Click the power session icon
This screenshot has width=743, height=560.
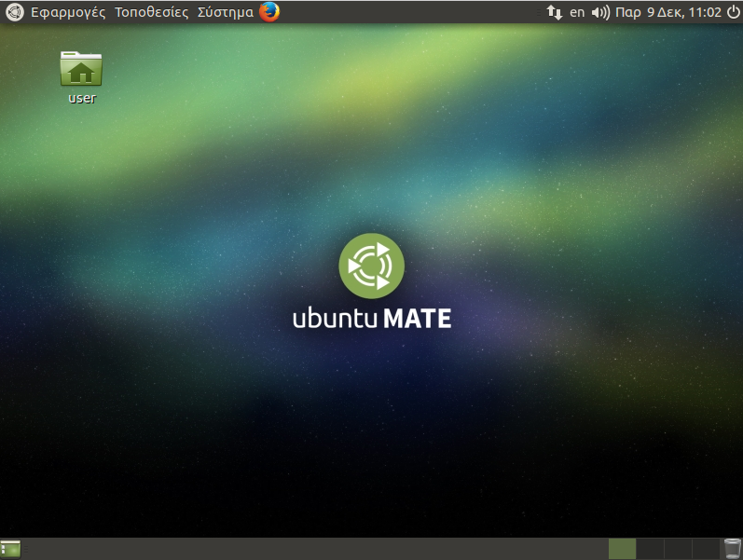point(733,12)
